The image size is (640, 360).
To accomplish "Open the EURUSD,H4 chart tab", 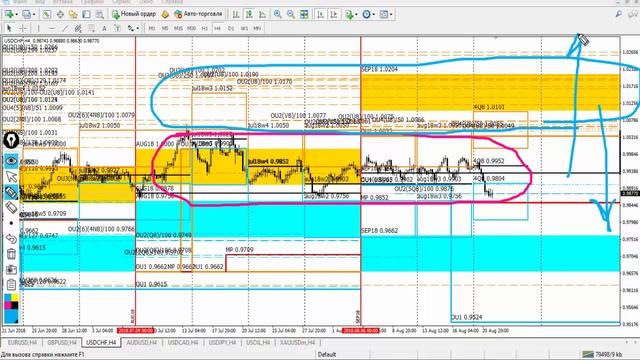I will pos(22,342).
